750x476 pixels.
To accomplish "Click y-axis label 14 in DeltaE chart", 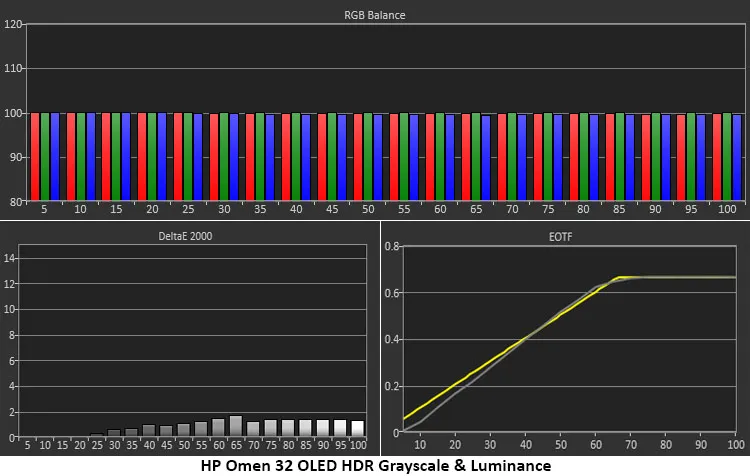I will click(x=10, y=258).
